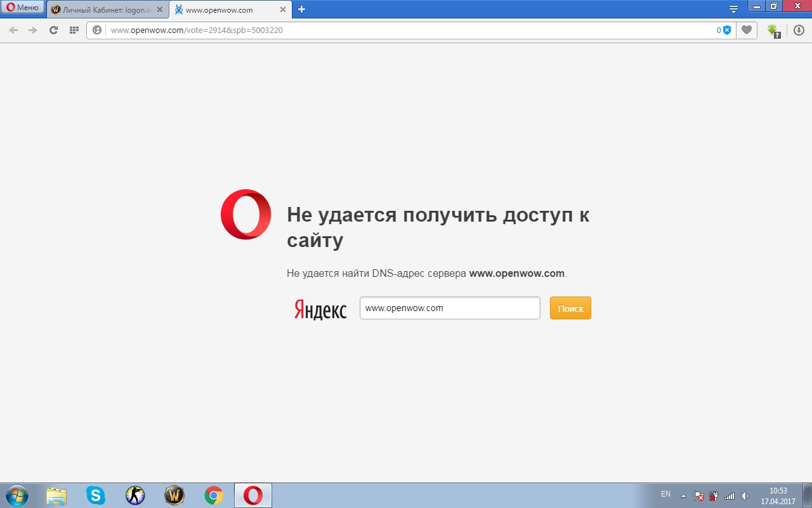Screen dimensions: 812x508
Task: Add page to bookmarks with heart icon
Action: tap(747, 30)
